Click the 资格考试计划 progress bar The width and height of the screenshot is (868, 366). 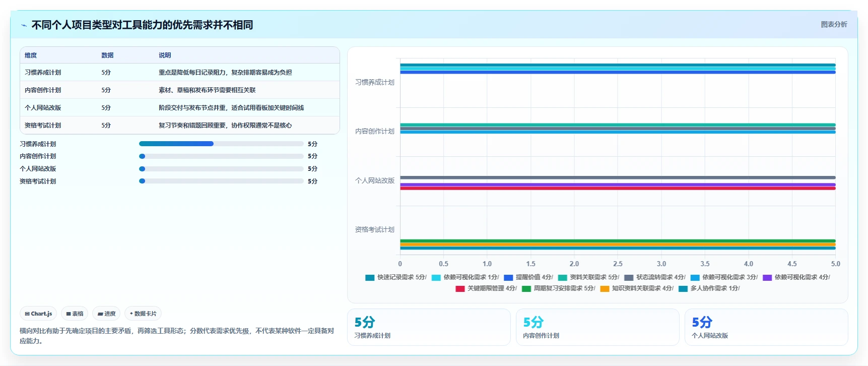click(221, 181)
